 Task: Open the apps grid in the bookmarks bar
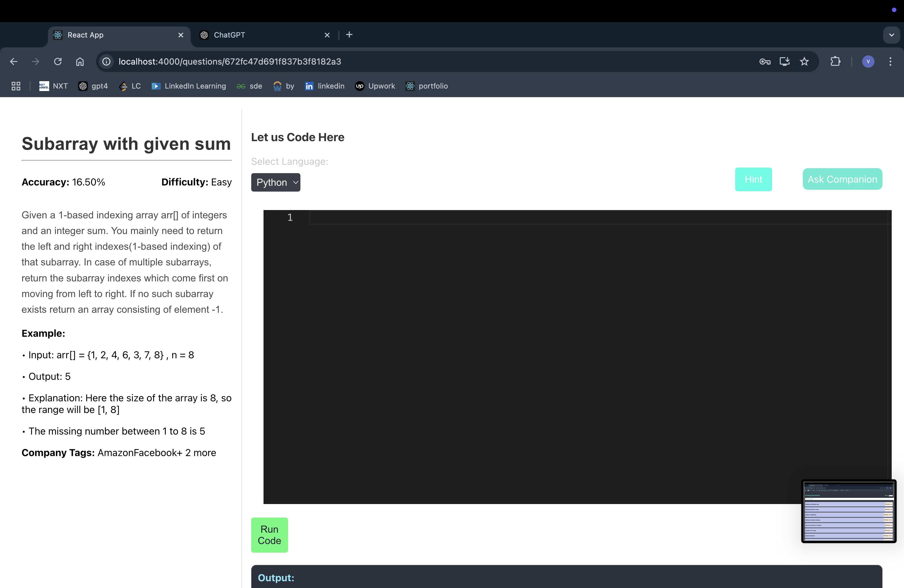16,86
